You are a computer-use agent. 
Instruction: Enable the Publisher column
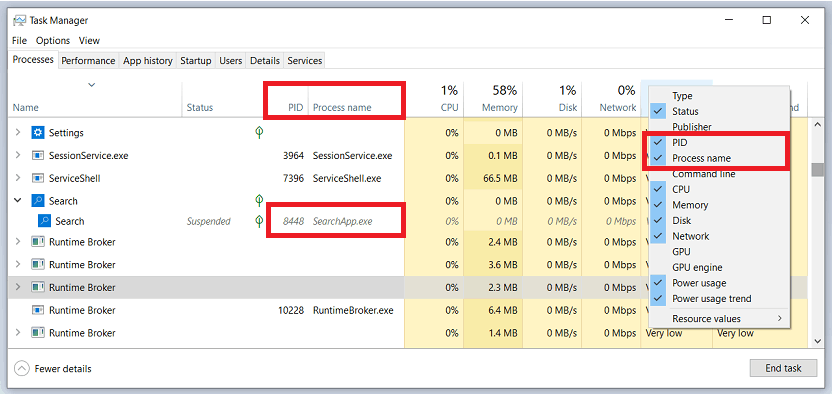[719, 127]
